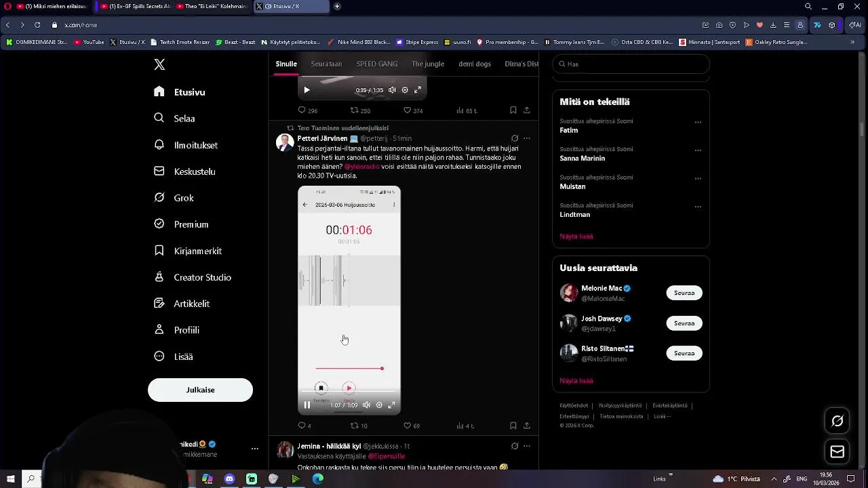
Task: Open new browser tab plus button
Action: click(337, 6)
